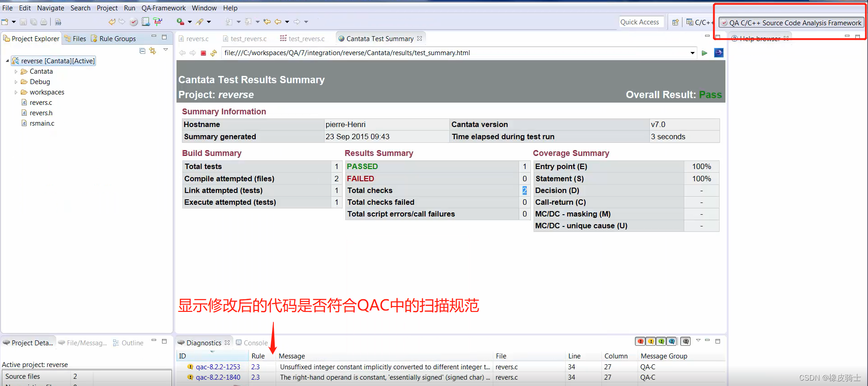Click the orange undo-arrow toolbar icon
Viewport: 868px width, 386px height.
tap(112, 22)
